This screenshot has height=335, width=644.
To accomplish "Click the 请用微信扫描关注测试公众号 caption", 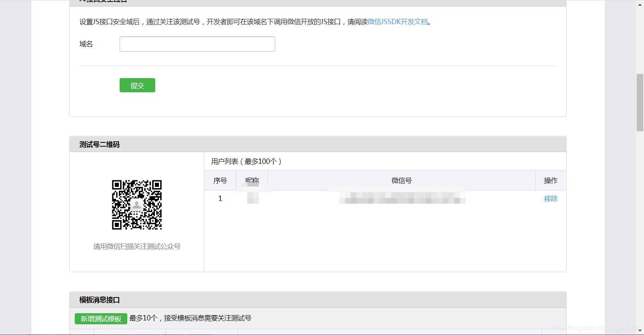I will (137, 247).
